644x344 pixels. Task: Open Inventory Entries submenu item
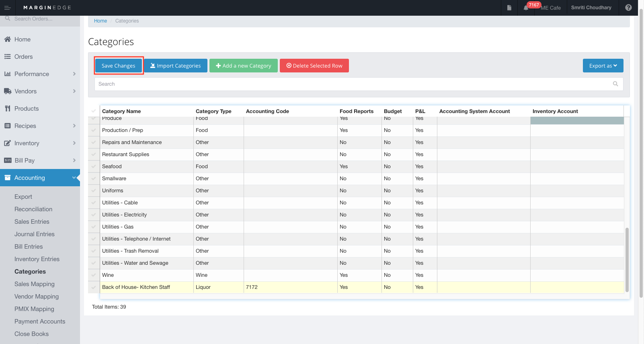pos(37,259)
